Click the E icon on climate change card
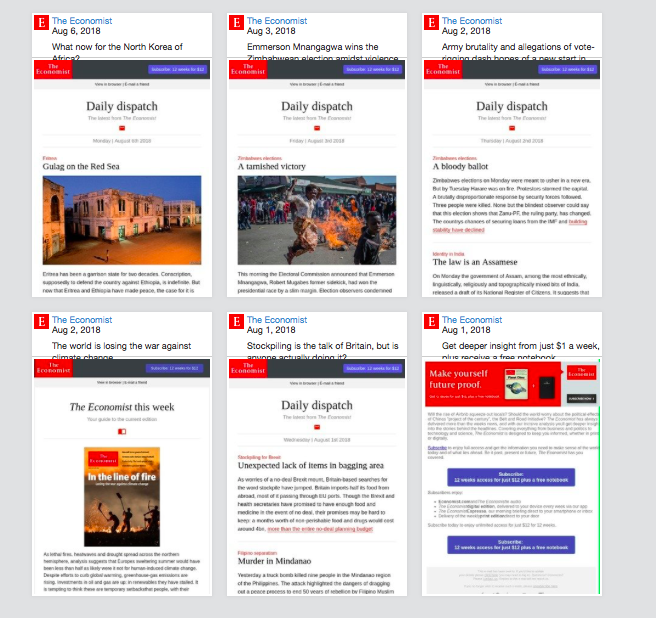656x618 pixels. [41, 321]
